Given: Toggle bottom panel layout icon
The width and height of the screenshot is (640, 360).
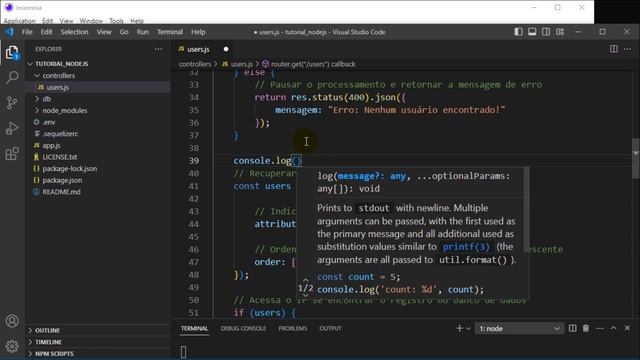Looking at the screenshot, I should click(532, 32).
